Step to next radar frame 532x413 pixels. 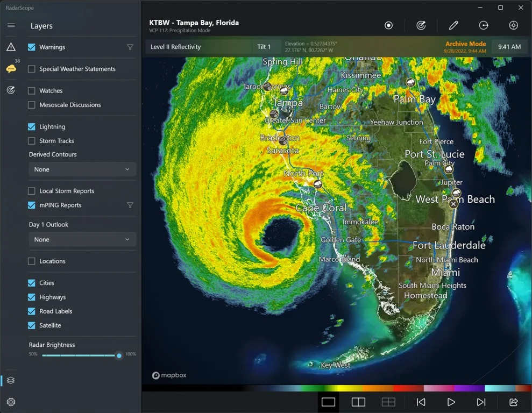point(481,402)
